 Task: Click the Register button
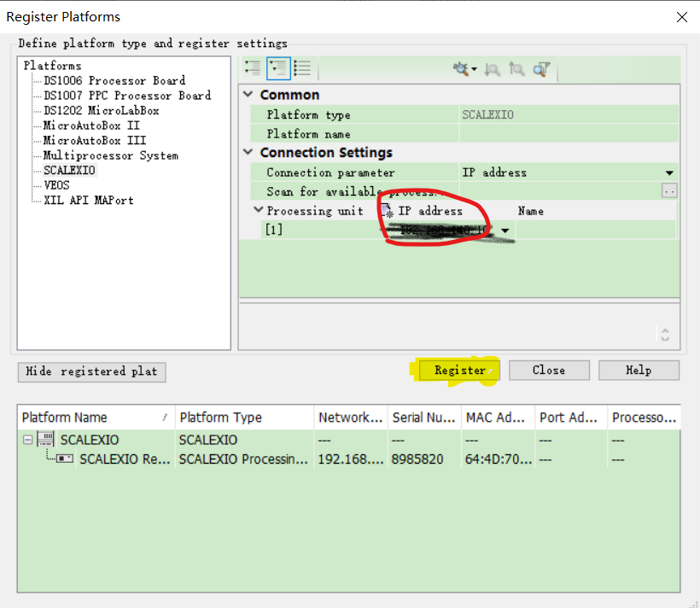458,370
